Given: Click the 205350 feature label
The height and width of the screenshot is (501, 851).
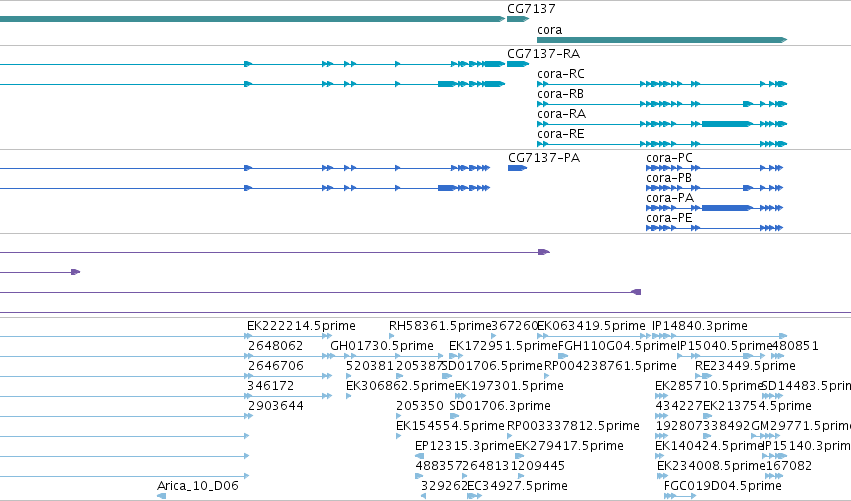Looking at the screenshot, I should (x=420, y=406).
